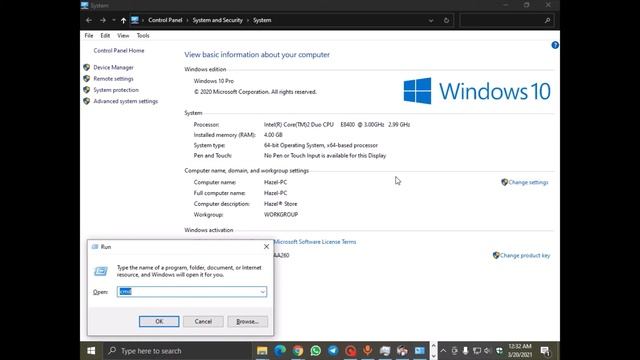Click the Remote settings shield icon
This screenshot has width=640, height=360.
87,78
